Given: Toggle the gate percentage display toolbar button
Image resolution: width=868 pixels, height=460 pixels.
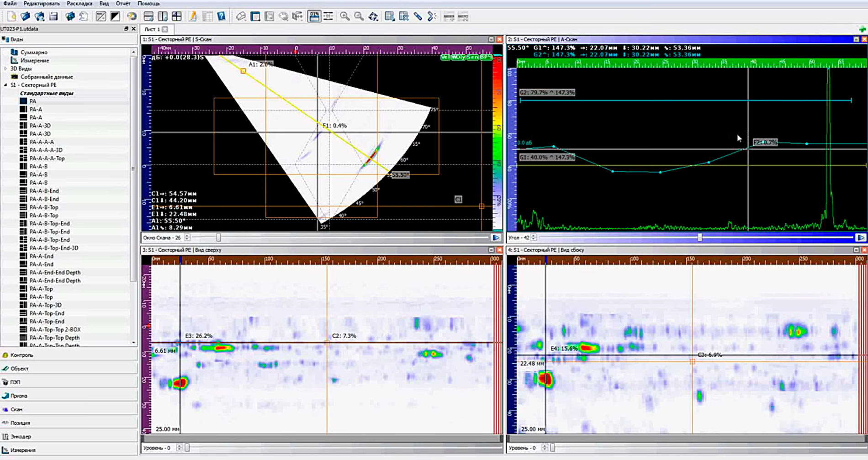Looking at the screenshot, I should [314, 16].
